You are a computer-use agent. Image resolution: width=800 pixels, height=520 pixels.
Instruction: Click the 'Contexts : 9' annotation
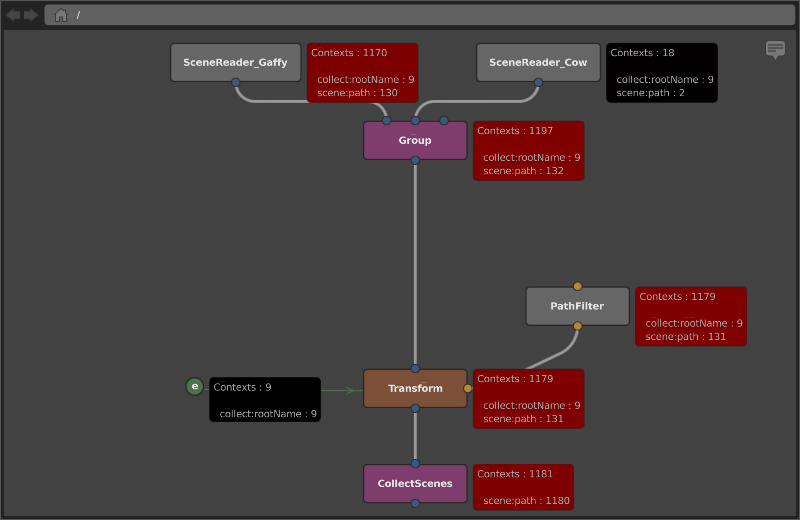point(265,400)
